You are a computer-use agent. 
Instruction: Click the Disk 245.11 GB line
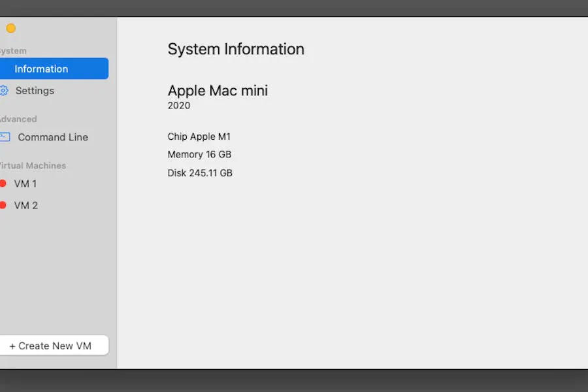200,173
